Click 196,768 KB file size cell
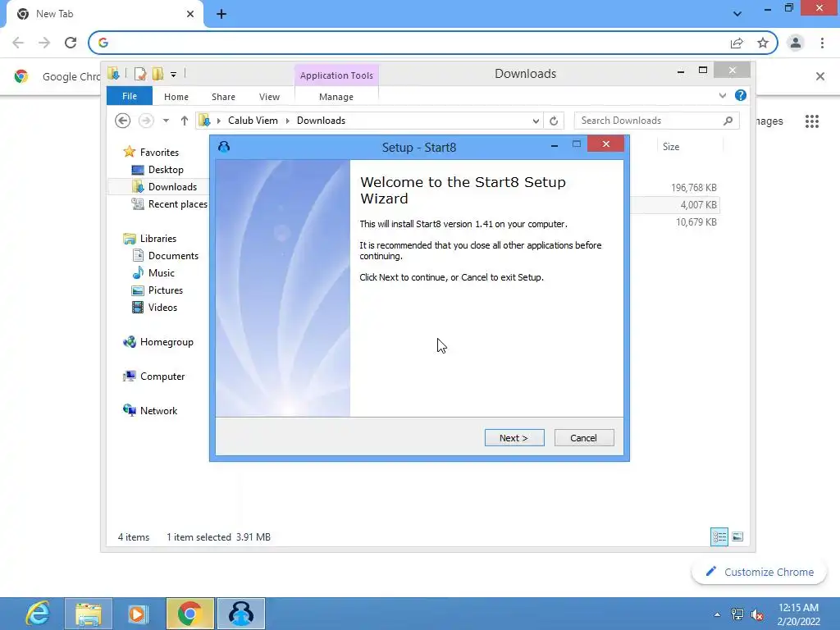The image size is (840, 630). (x=694, y=188)
